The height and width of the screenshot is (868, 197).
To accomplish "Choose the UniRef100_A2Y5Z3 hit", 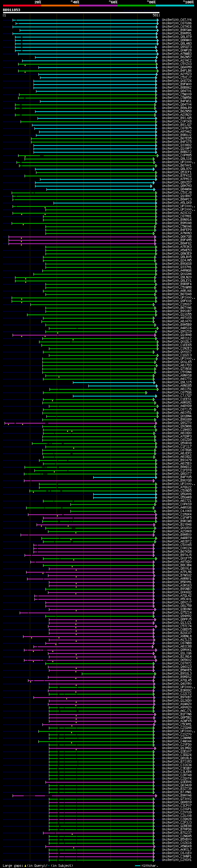I will (x=177, y=74).
